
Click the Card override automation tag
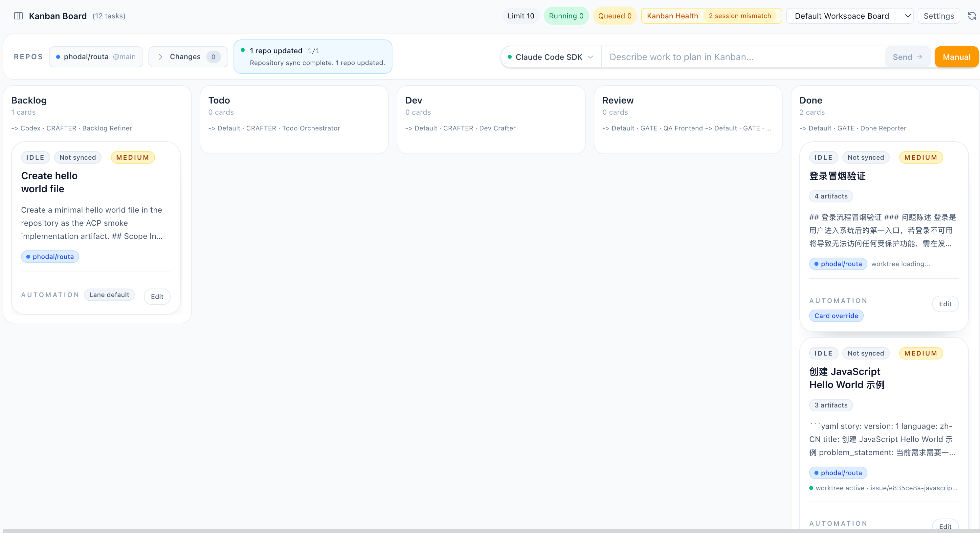(836, 315)
